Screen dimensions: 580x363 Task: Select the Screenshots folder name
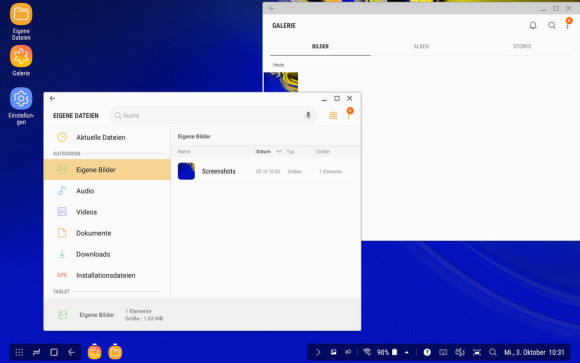pyautogui.click(x=219, y=171)
